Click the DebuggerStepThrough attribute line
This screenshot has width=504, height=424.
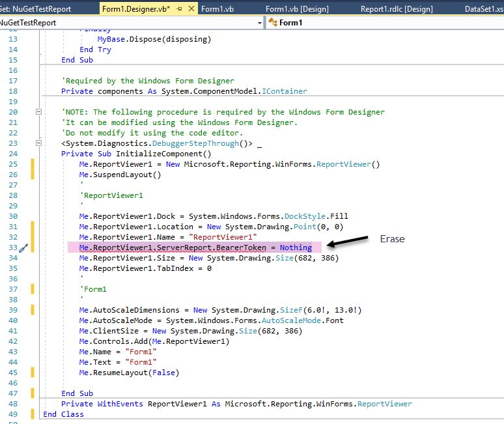[x=161, y=143]
